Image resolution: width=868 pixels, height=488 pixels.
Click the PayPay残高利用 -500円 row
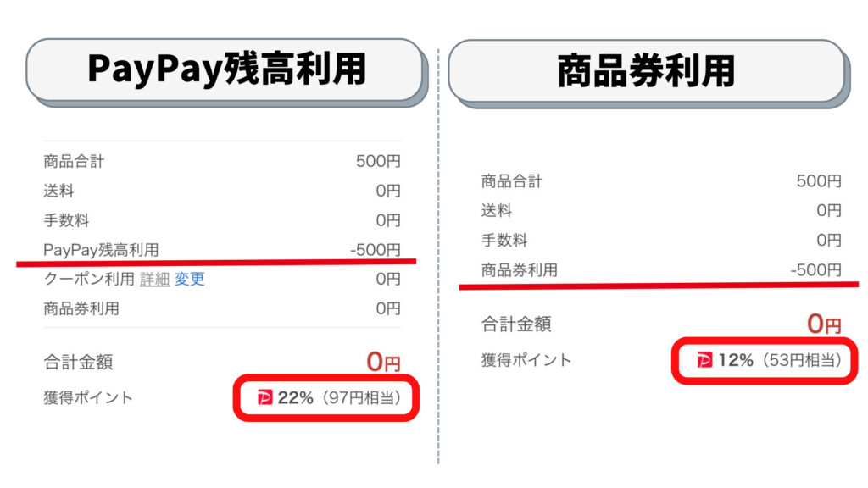tap(222, 250)
